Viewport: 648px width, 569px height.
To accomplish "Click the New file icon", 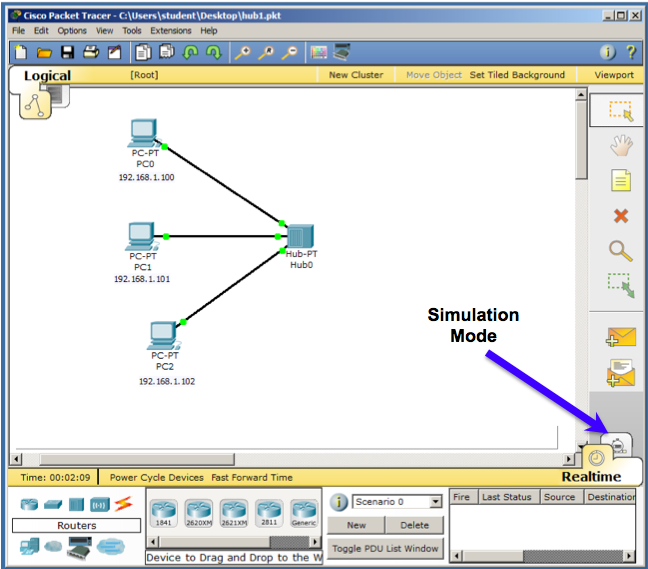I will [21, 52].
